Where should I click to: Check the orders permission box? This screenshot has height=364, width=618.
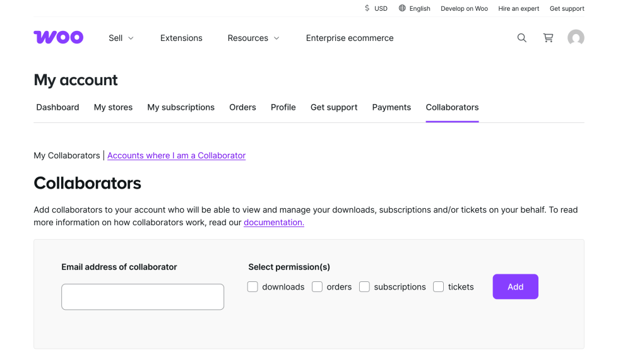(317, 287)
